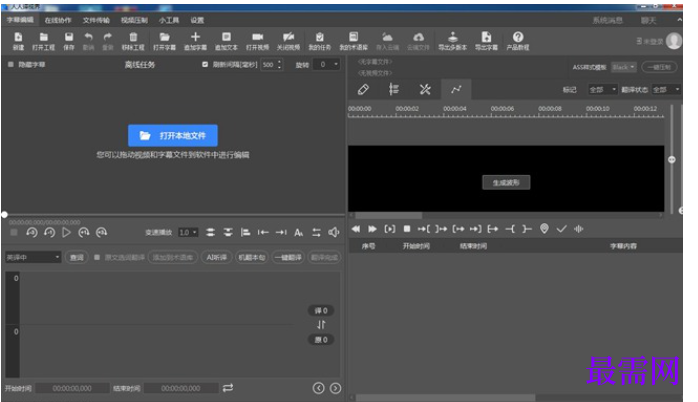Open the 英译中 translation direction dropdown
The height and width of the screenshot is (402, 698).
tap(33, 257)
